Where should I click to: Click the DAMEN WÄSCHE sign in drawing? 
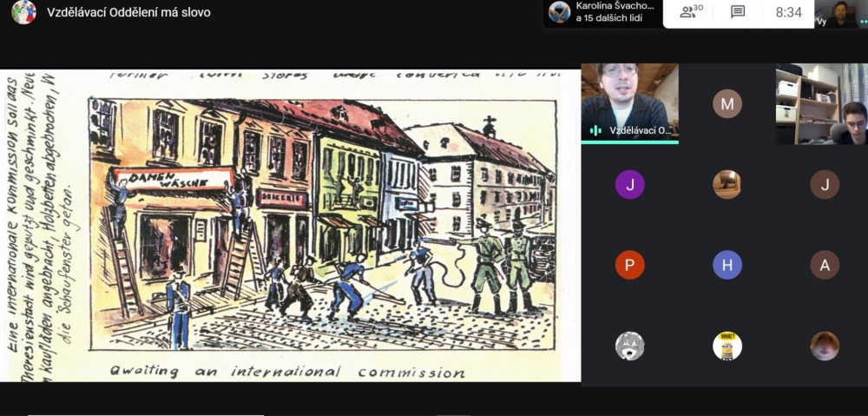click(x=175, y=179)
